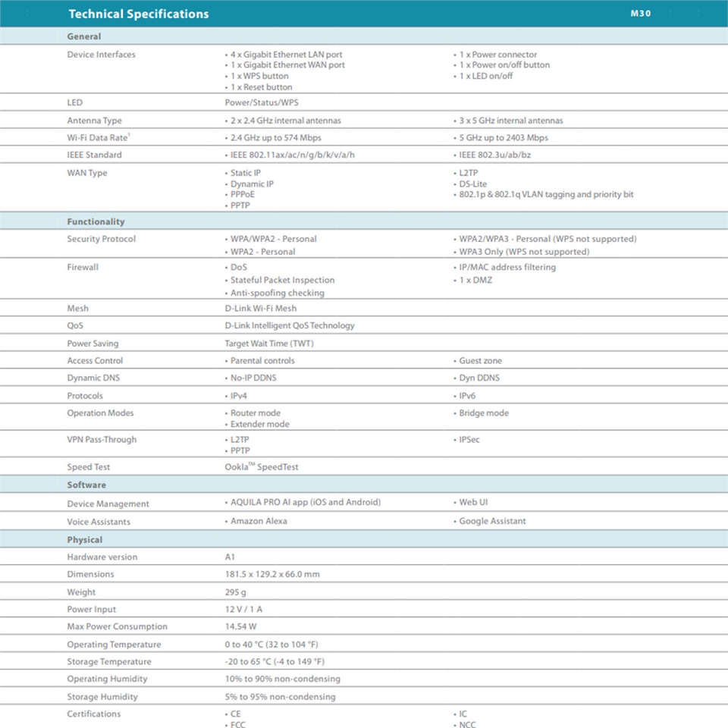
Task: Select 'WPA3 Only (WPS not supported)' text
Action: point(524,252)
